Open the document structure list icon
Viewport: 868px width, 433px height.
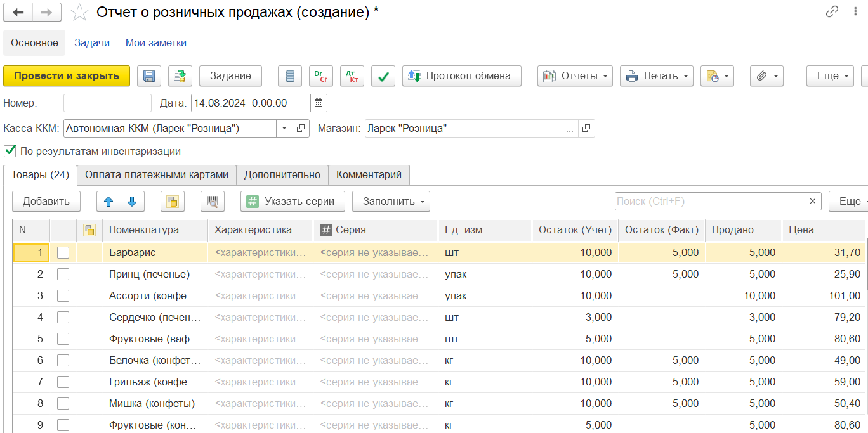tap(290, 76)
